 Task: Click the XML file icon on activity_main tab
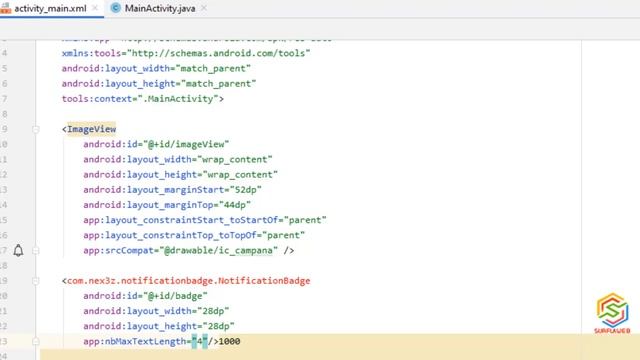tap(5, 9)
